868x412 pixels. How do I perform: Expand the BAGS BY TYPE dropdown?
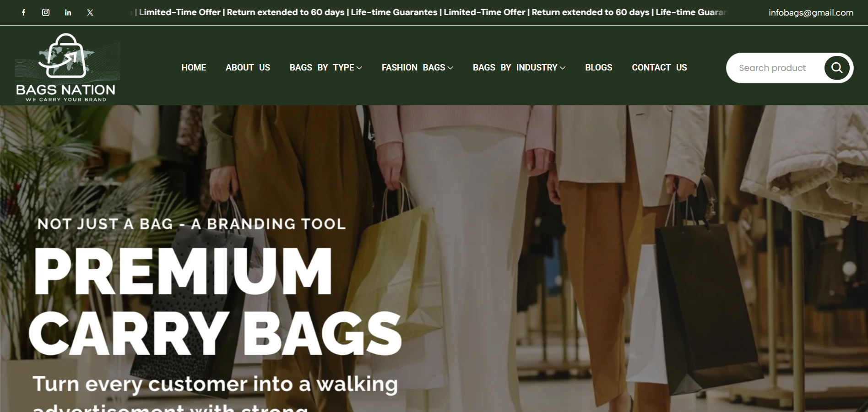(325, 67)
